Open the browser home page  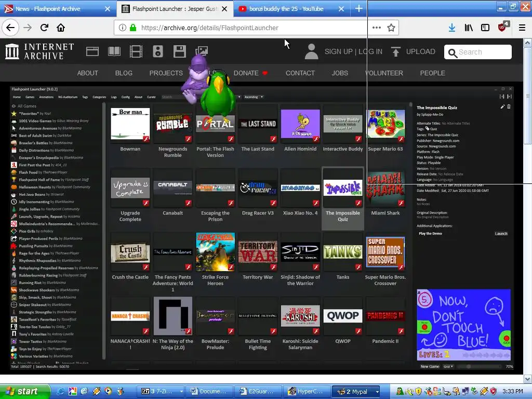coord(61,28)
